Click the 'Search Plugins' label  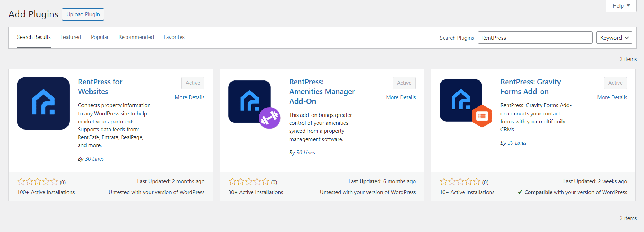(457, 38)
